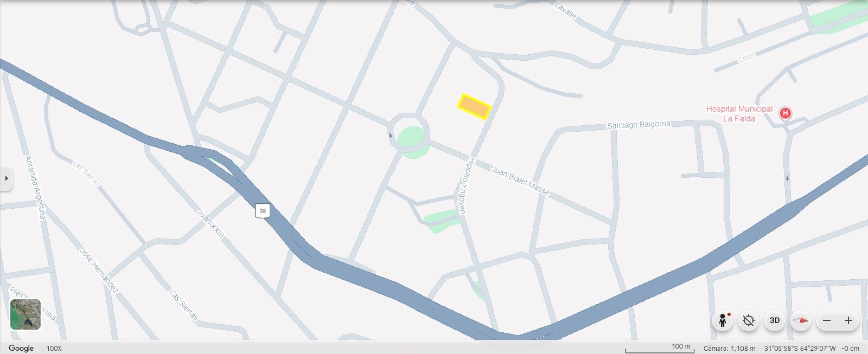Click the Juan Bialet Massé street label
This screenshot has width=868, height=354.
click(520, 181)
